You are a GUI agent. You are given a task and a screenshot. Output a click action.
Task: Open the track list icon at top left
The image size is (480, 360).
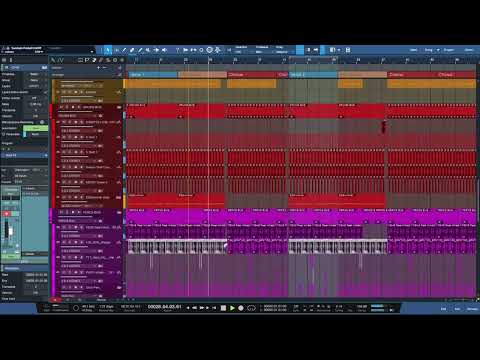point(4,60)
